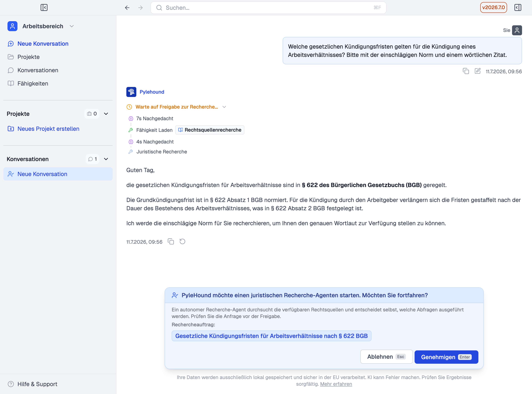Copy the Pylehound response
532x394 pixels.
(171, 242)
